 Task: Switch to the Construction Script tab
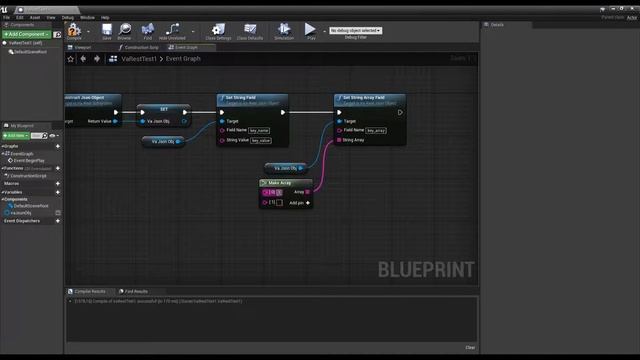click(x=139, y=47)
